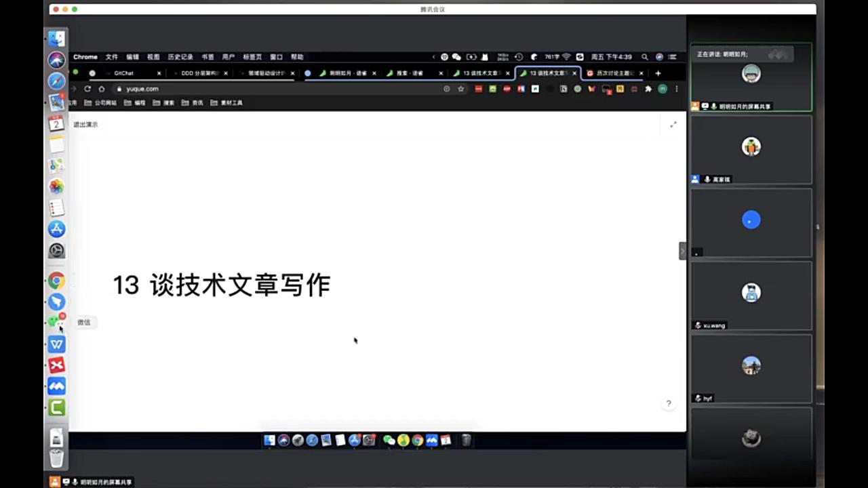Open the 视图 menu
The height and width of the screenshot is (488, 868).
(153, 57)
